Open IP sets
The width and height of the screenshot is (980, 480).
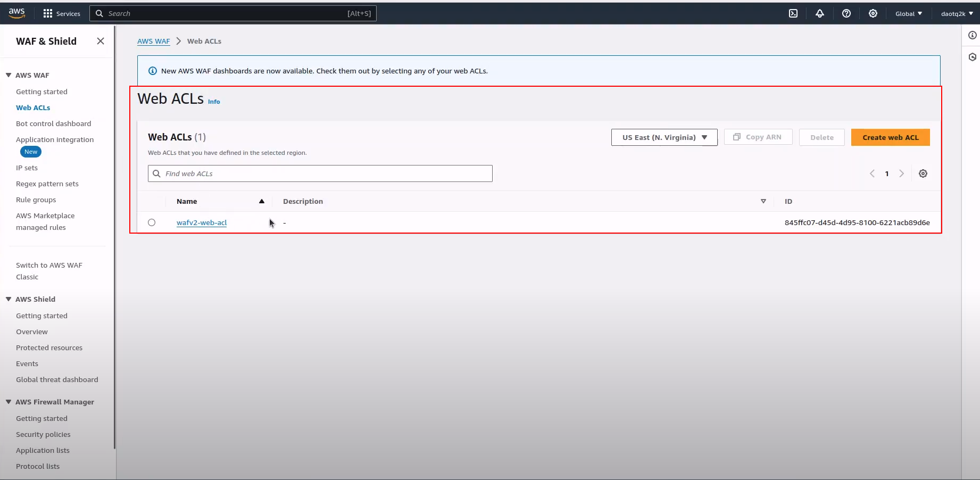(27, 168)
